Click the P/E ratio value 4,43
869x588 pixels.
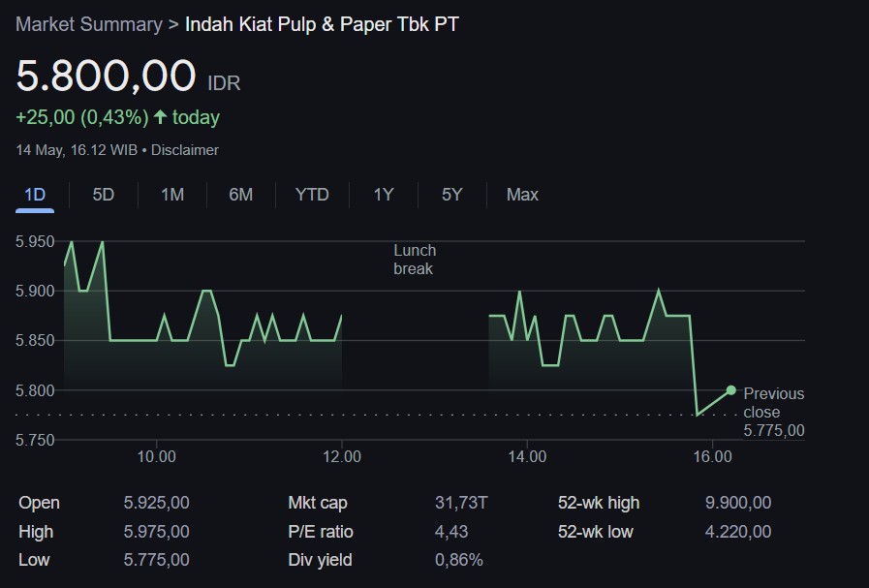(x=451, y=532)
